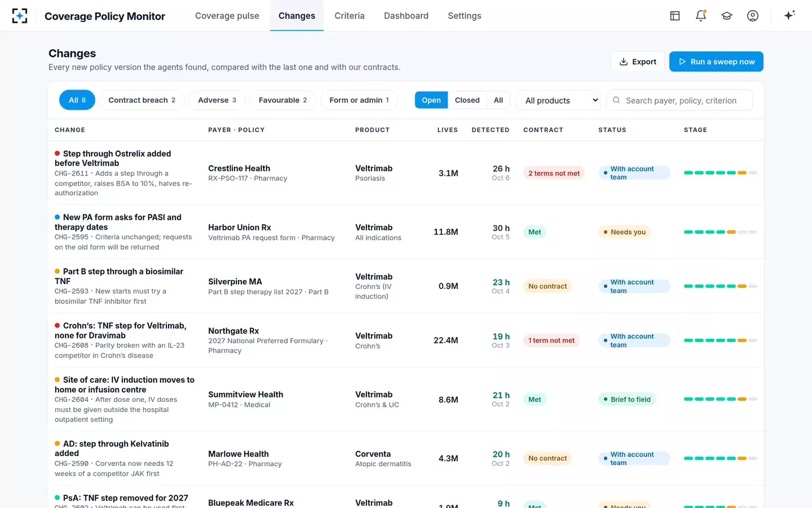Toggle the Form or admin filter chip
812x508 pixels.
[359, 100]
